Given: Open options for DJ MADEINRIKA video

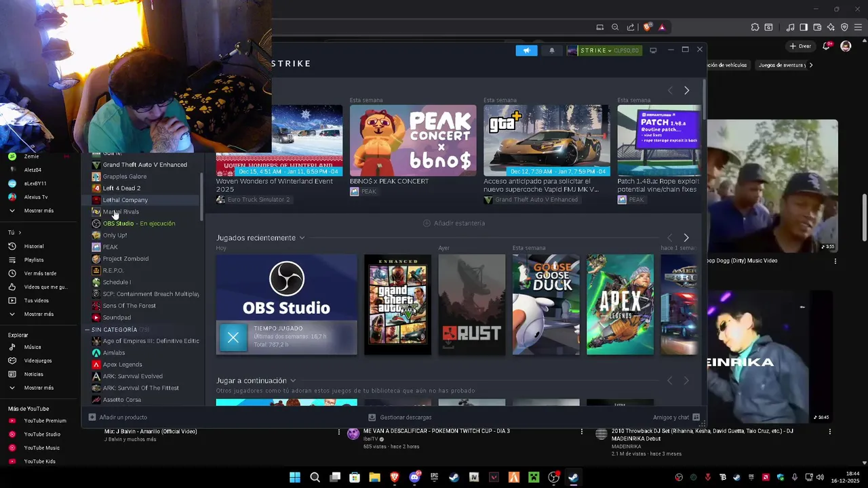Looking at the screenshot, I should (x=829, y=432).
